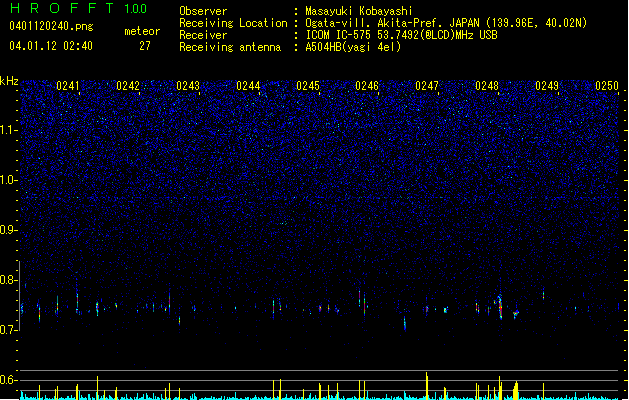629x400 pixels.
Task: Select antenna value A504HB(yagi 4el)
Action: click(353, 47)
